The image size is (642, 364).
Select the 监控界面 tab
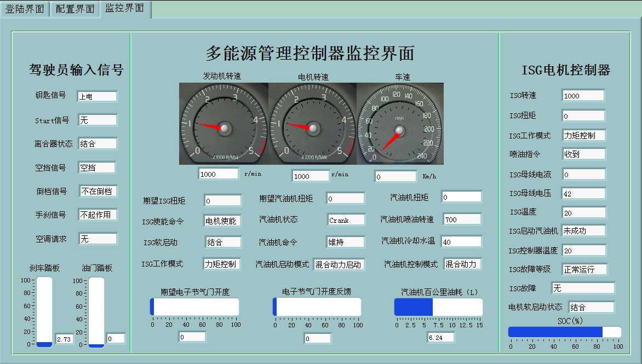125,8
